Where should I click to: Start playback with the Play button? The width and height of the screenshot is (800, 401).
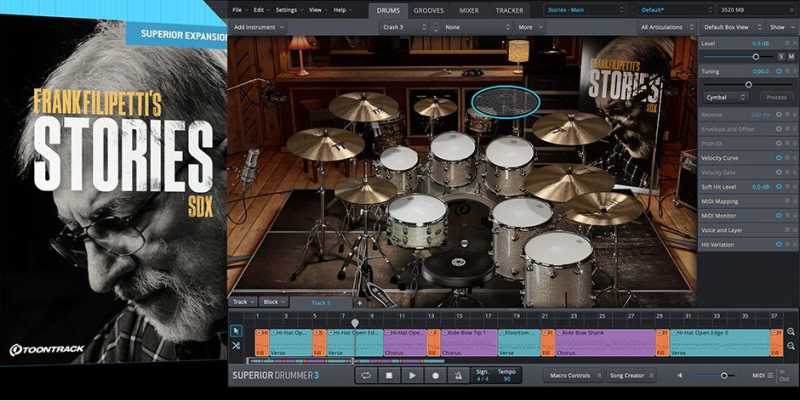point(412,375)
